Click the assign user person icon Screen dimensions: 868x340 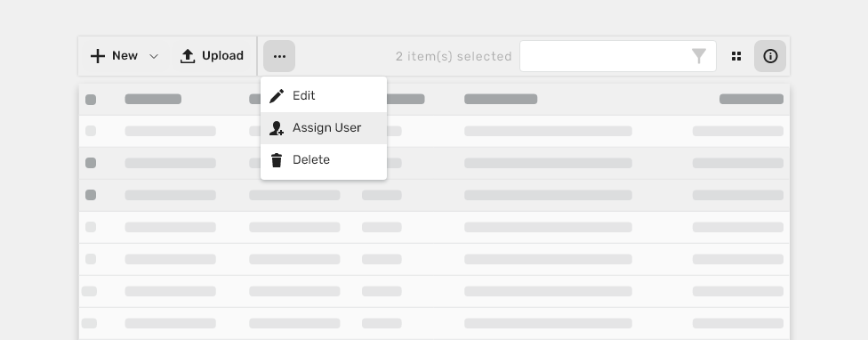(277, 128)
